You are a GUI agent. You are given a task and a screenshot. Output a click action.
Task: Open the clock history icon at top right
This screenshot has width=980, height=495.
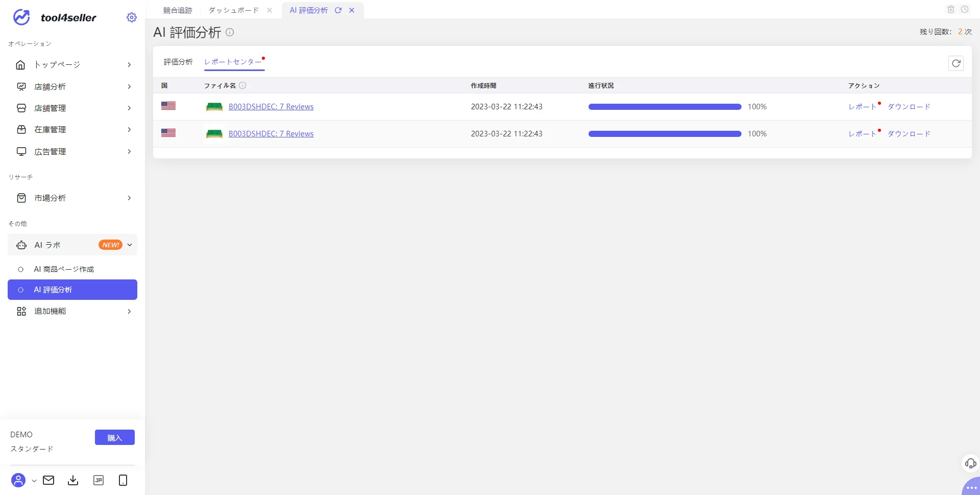click(x=965, y=9)
